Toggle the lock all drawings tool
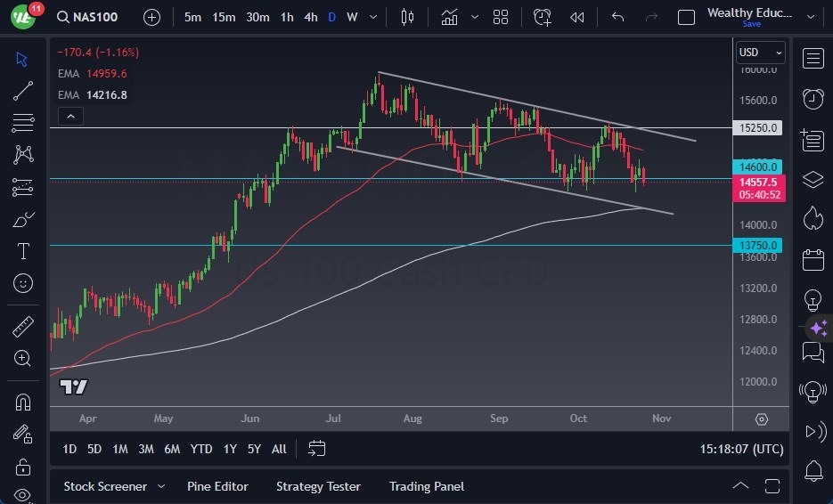The width and height of the screenshot is (833, 504). click(23, 467)
